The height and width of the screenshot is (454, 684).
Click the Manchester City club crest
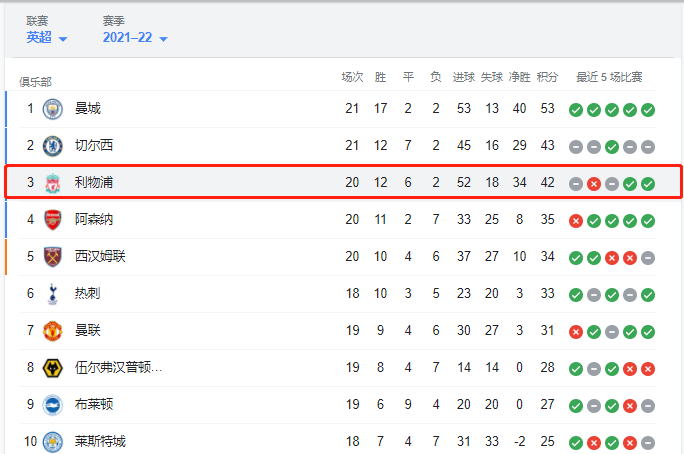(x=53, y=109)
